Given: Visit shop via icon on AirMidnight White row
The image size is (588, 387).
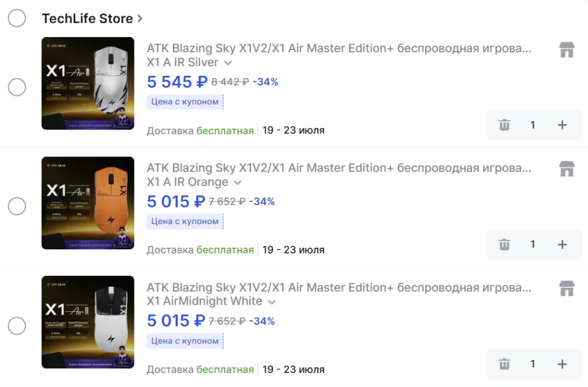Looking at the screenshot, I should pos(567,288).
